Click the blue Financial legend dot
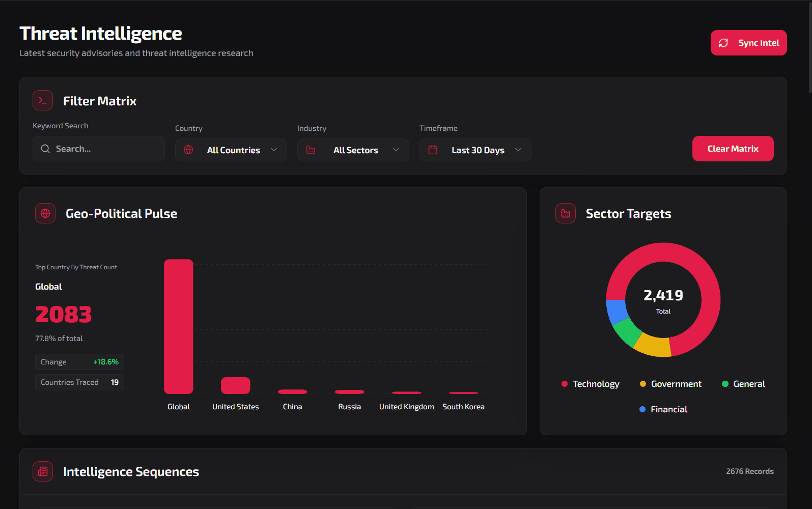This screenshot has width=812, height=509. pos(642,409)
